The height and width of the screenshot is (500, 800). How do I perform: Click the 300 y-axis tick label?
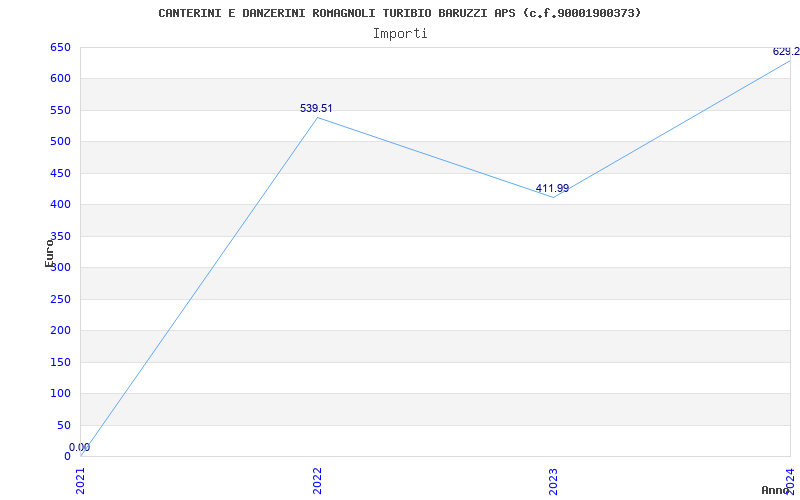click(60, 267)
